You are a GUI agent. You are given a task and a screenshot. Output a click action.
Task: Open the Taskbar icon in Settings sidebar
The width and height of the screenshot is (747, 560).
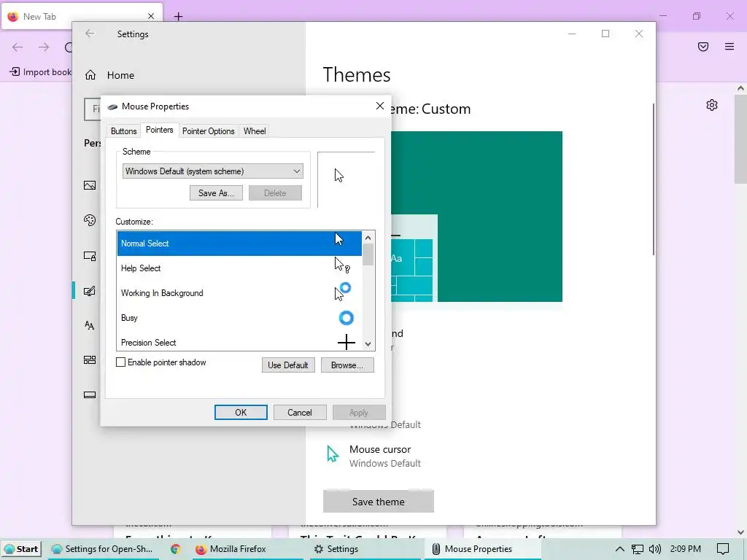(x=90, y=394)
